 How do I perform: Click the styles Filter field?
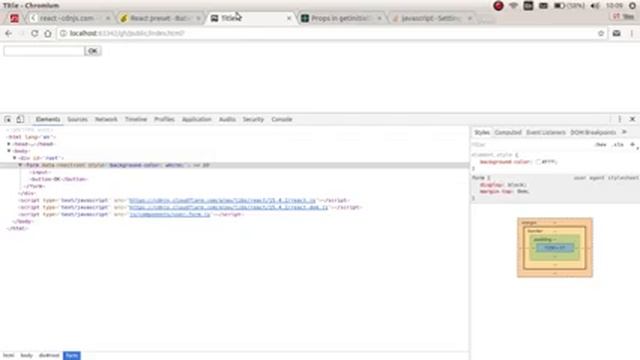click(531, 144)
